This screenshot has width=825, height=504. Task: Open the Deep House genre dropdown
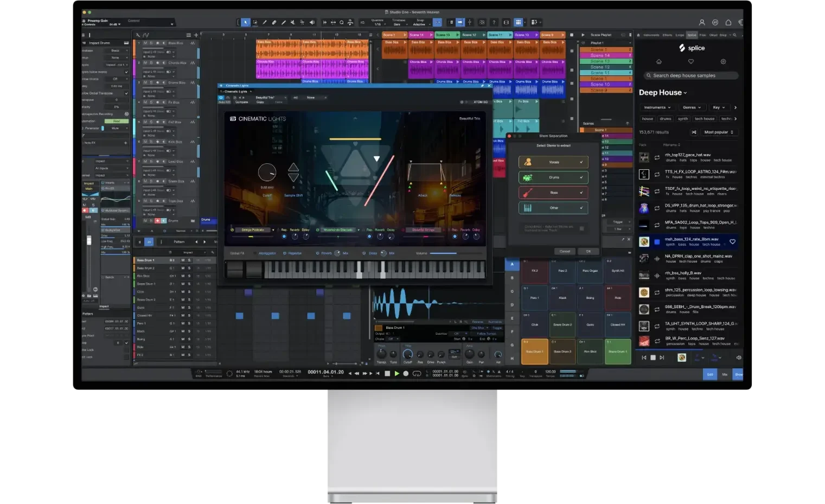tap(663, 93)
